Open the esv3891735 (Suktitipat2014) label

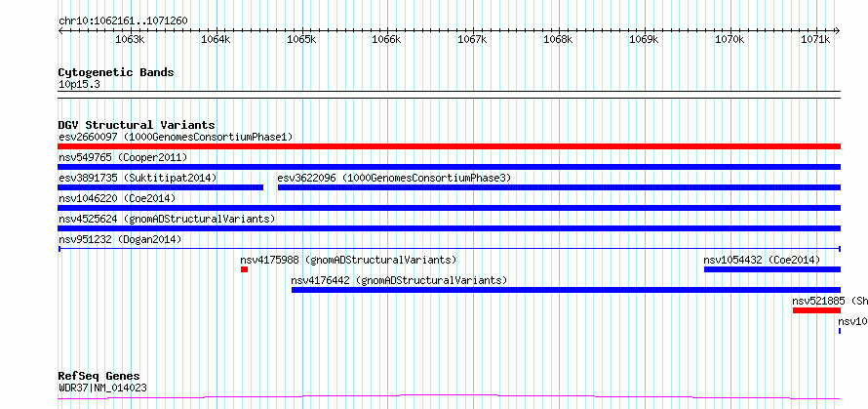tap(138, 178)
